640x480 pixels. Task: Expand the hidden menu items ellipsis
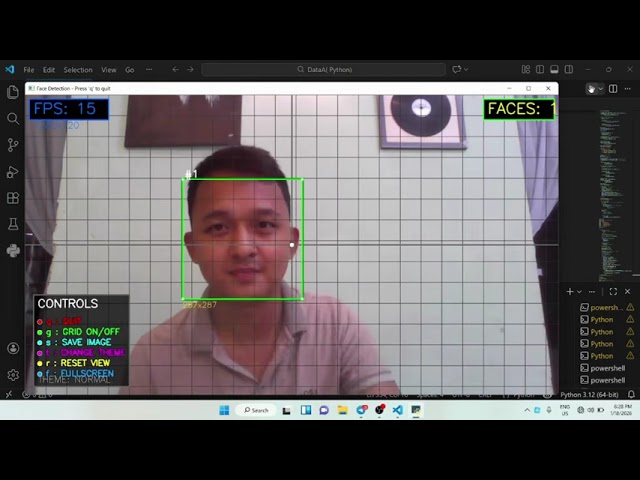pyautogui.click(x=149, y=69)
